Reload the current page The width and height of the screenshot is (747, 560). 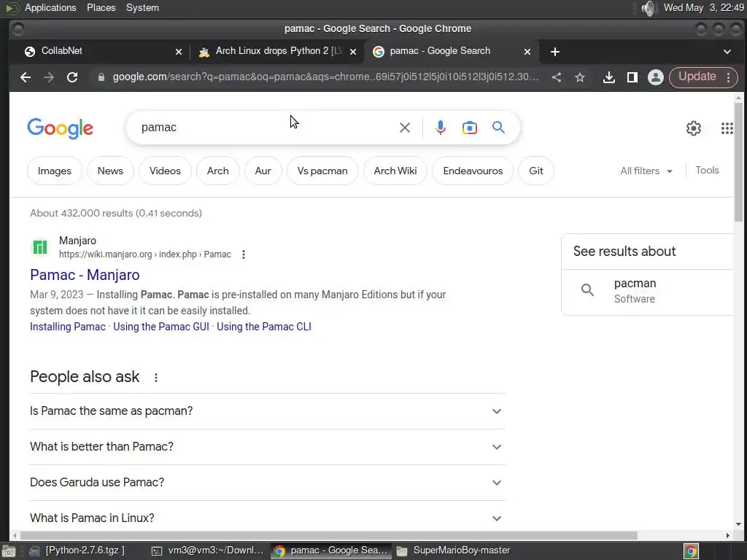tap(72, 77)
